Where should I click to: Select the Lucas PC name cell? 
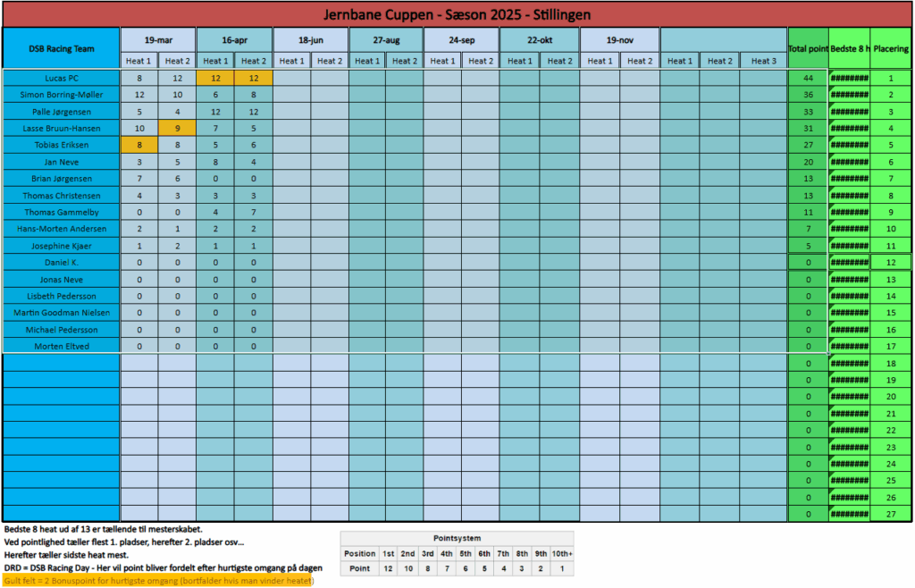(61, 78)
